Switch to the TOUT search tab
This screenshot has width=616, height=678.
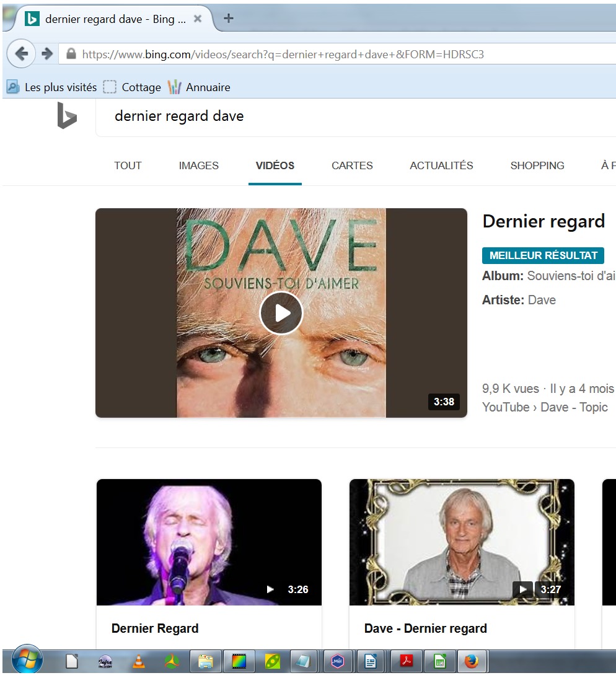pos(128,165)
